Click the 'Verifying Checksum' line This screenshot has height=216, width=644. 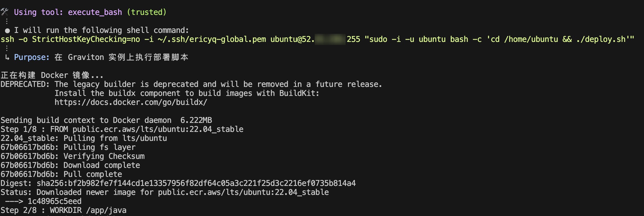coord(72,156)
